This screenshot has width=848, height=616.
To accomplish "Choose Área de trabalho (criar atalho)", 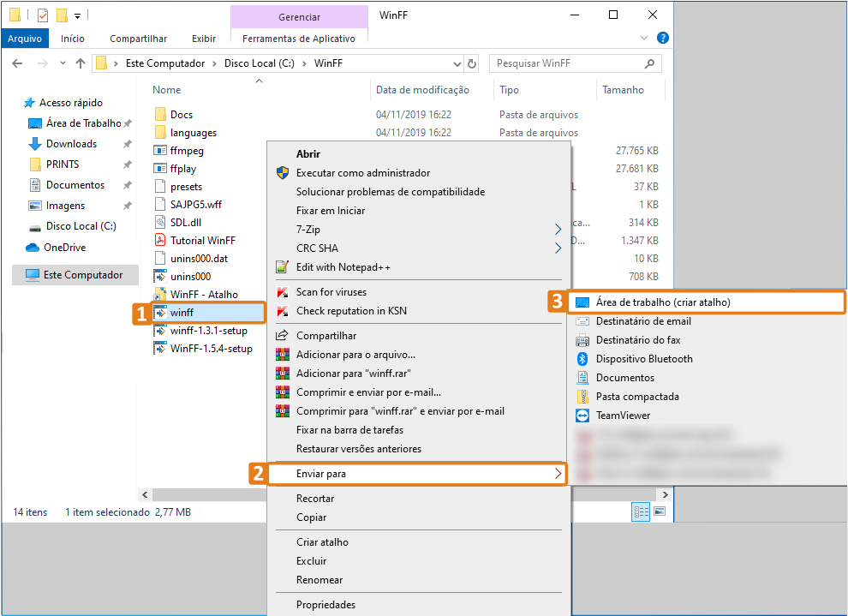I will (x=706, y=302).
